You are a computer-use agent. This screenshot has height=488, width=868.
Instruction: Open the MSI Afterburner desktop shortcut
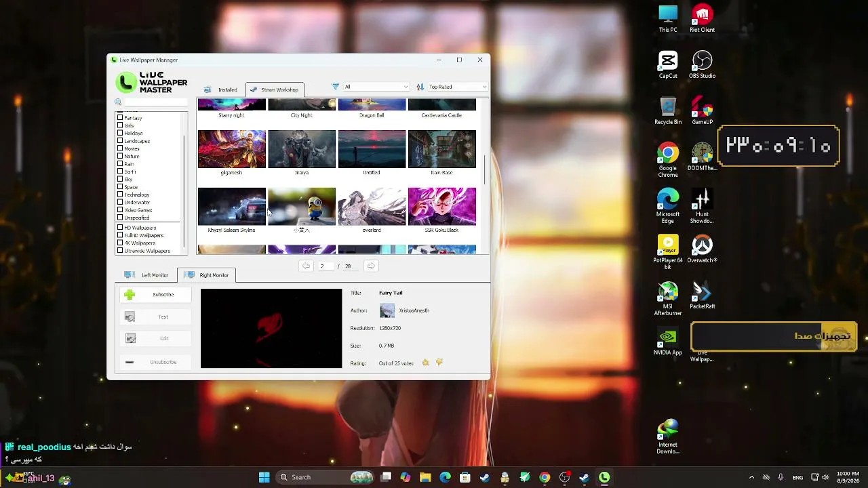click(x=668, y=299)
